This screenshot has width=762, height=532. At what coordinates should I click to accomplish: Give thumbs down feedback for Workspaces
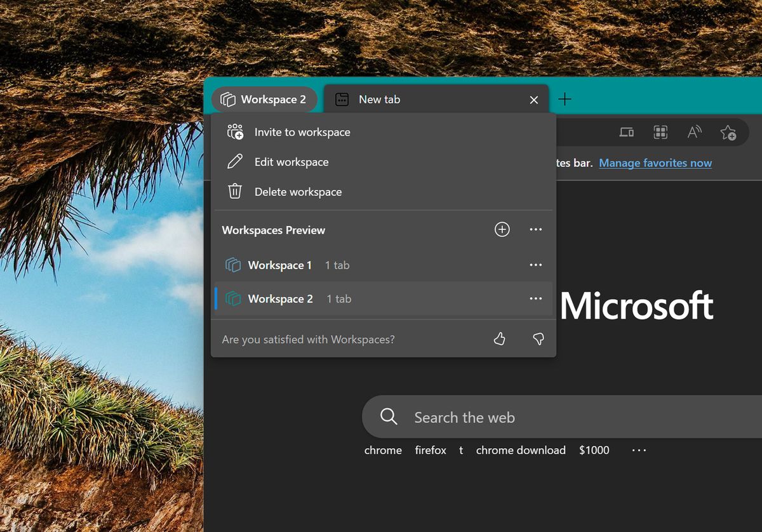point(538,339)
